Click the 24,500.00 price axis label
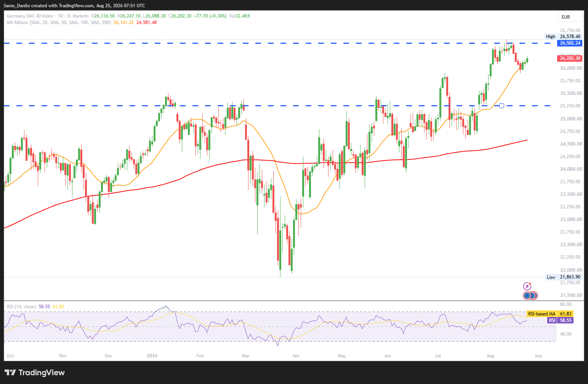Image resolution: width=588 pixels, height=384 pixels. click(571, 144)
